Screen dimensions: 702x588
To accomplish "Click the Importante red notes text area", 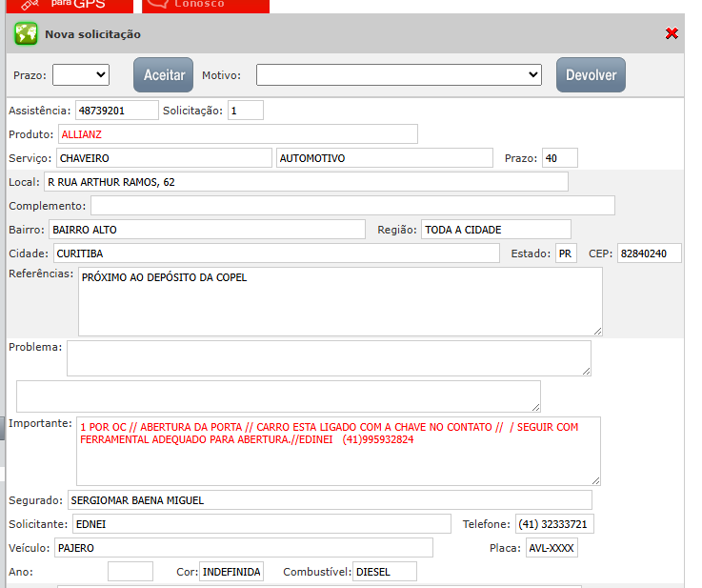I will [338, 451].
